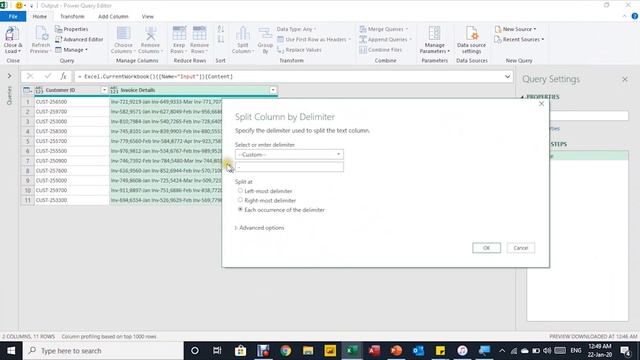Image resolution: width=640 pixels, height=360 pixels.
Task: Click Remove Columns icon
Action: pos(151,34)
